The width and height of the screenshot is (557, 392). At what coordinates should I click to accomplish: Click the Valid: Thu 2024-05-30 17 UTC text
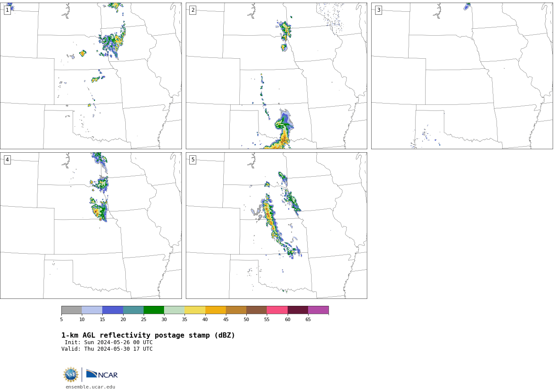(x=107, y=349)
